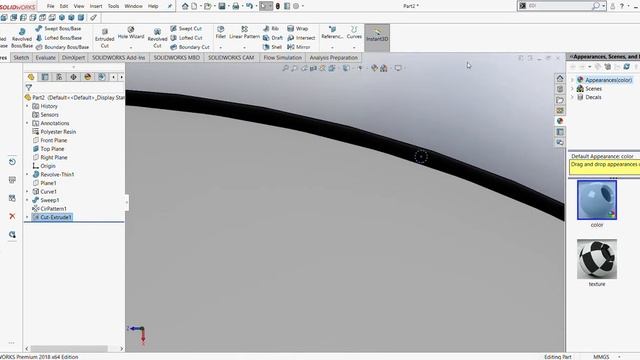Select the Lofted Boss/Base tool
This screenshot has width=640, height=360.
click(x=59, y=38)
